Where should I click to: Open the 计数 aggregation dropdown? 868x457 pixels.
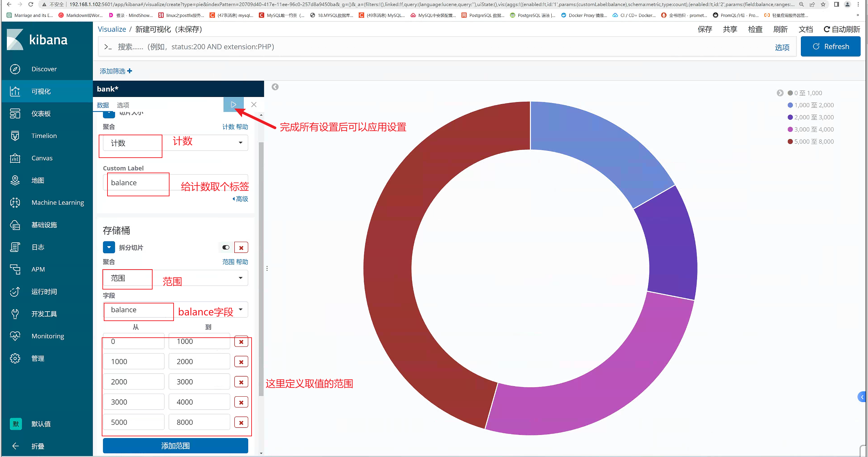[x=176, y=143]
